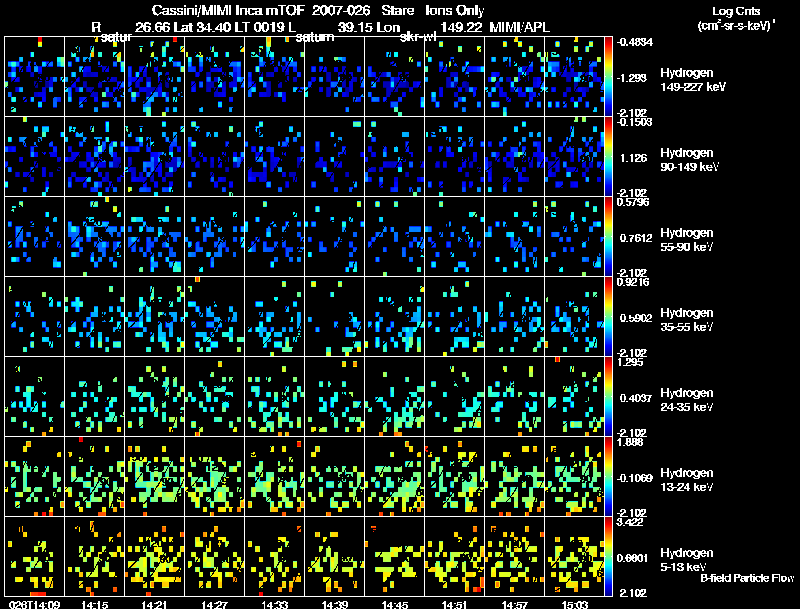The width and height of the screenshot is (800, 609).
Task: Select the 149-227 keV image panel at 026T14:09
Action: (x=35, y=77)
